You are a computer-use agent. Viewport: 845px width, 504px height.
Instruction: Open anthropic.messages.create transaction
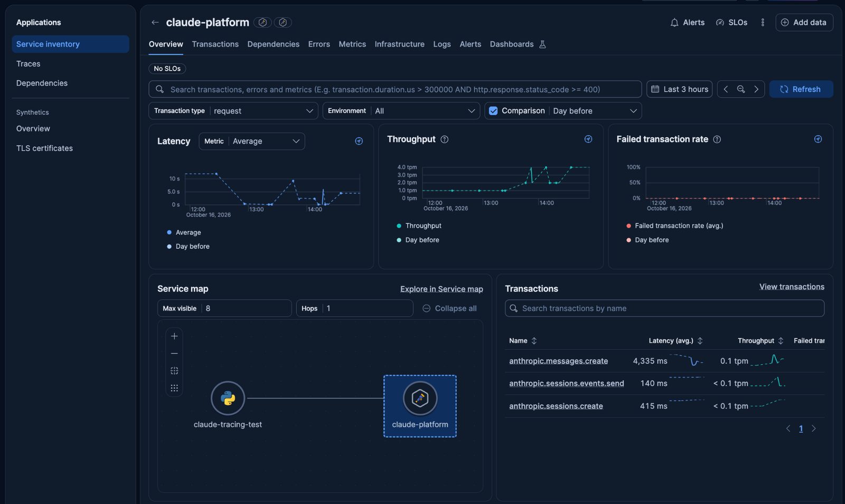[x=558, y=361]
